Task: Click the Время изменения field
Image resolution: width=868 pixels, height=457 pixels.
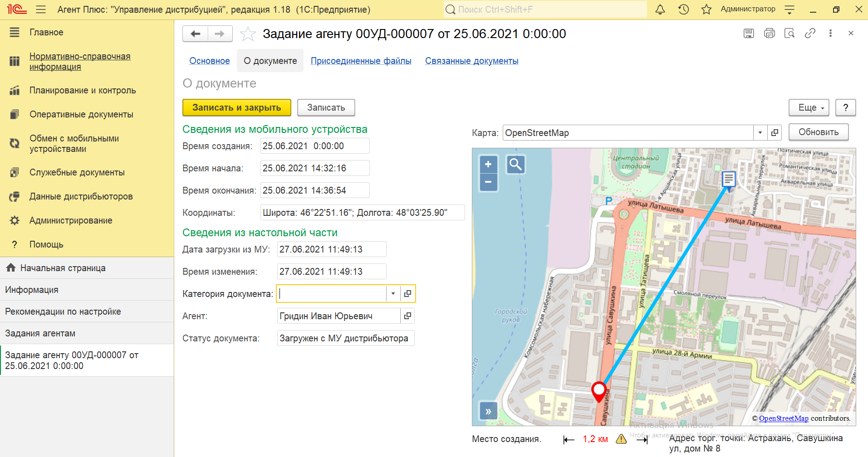Action: (x=332, y=272)
